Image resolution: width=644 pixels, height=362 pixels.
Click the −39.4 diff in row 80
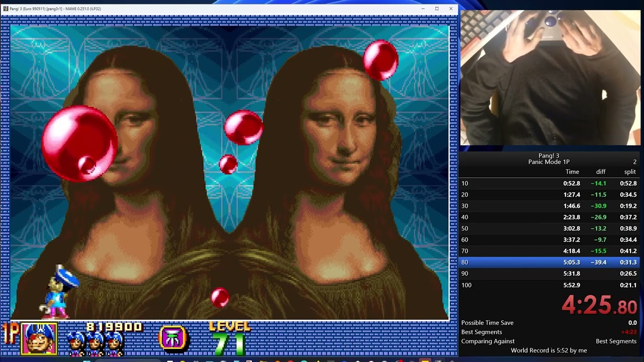pos(598,262)
